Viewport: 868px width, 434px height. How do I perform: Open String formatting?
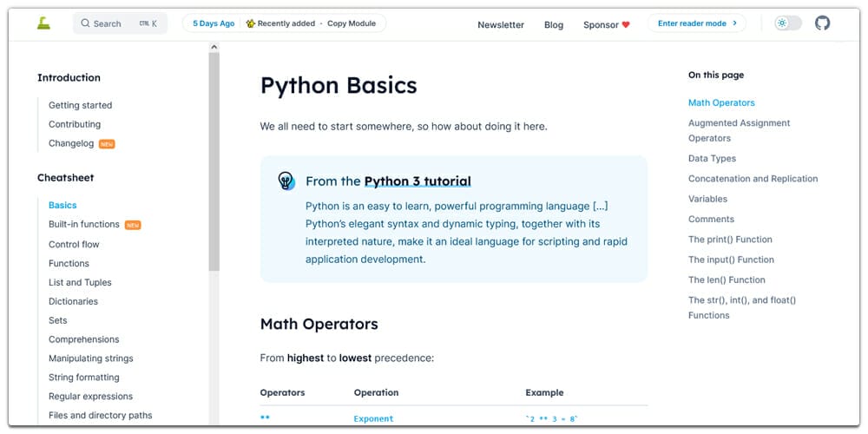83,378
